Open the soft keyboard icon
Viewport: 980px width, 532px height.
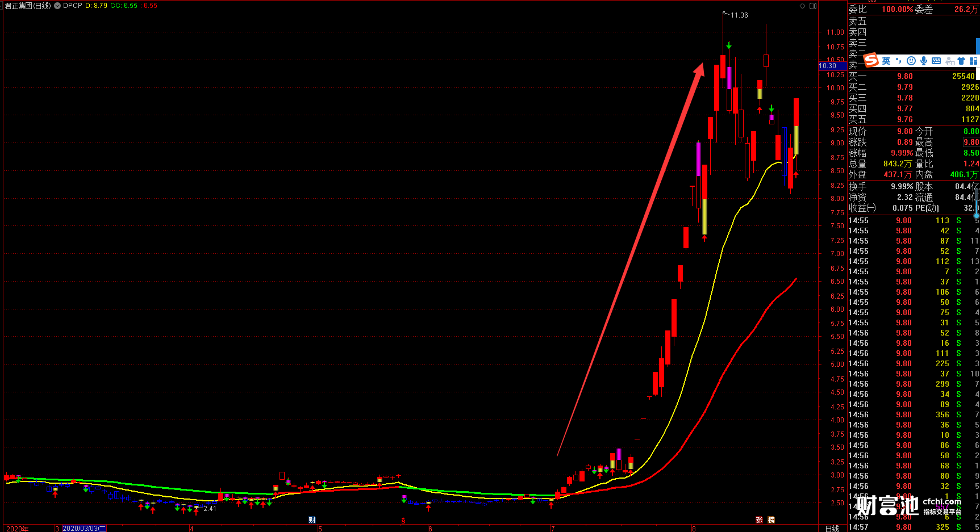tap(936, 61)
